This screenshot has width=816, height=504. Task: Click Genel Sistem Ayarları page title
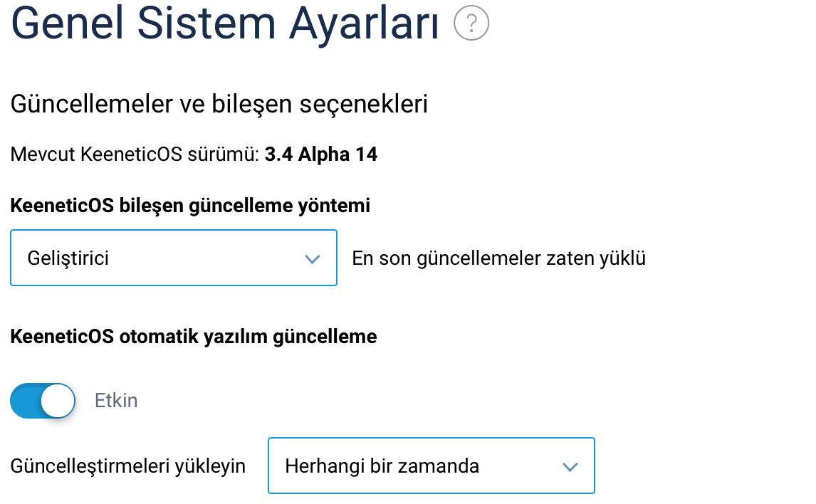pos(225,24)
